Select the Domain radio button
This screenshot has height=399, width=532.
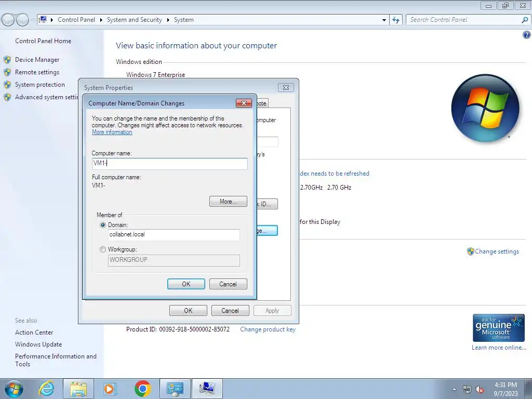[103, 225]
